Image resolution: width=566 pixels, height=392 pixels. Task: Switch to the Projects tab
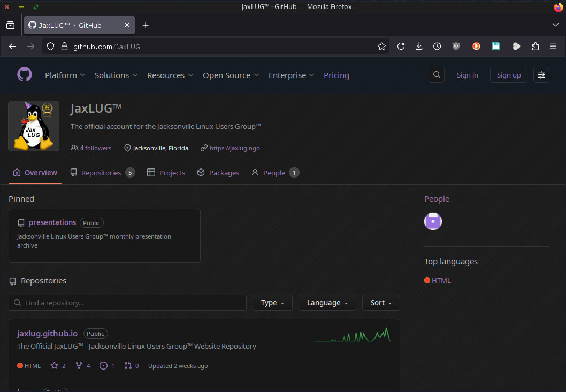[166, 173]
